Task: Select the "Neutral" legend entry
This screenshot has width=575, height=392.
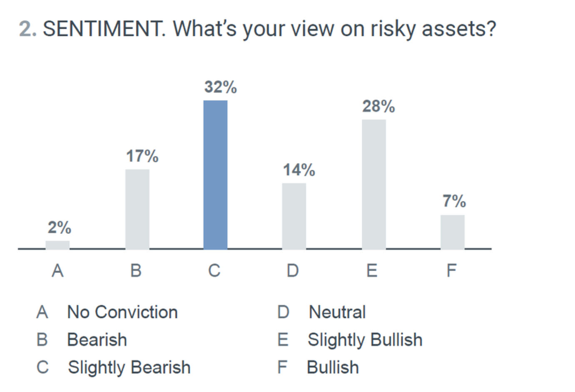Action: tap(337, 312)
